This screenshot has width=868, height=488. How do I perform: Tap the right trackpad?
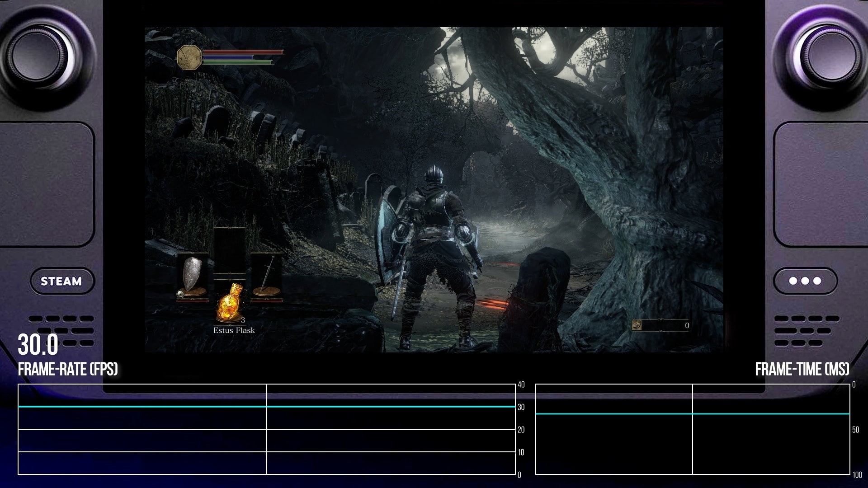click(x=821, y=183)
